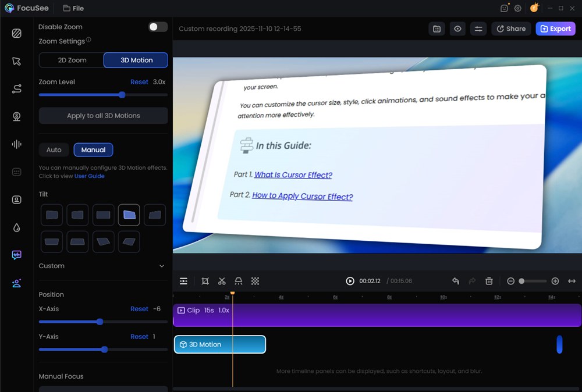Select the Auto mode option
Screen dimensions: 582x392
pyautogui.click(x=54, y=149)
